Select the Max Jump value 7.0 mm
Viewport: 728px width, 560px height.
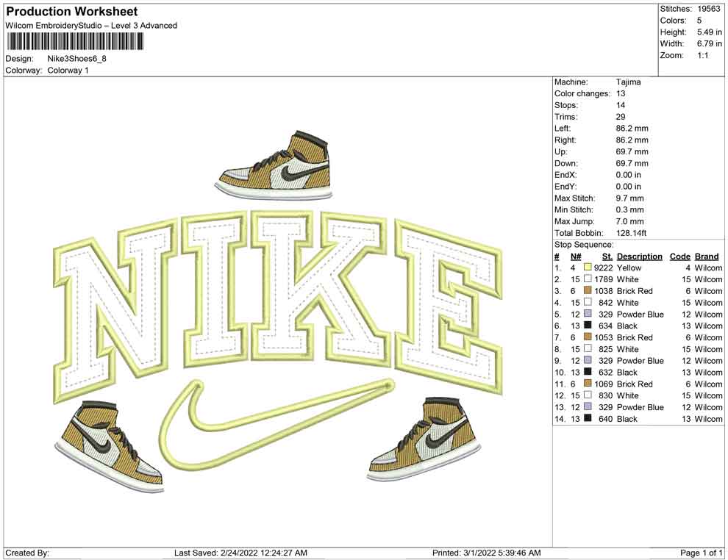tap(629, 221)
